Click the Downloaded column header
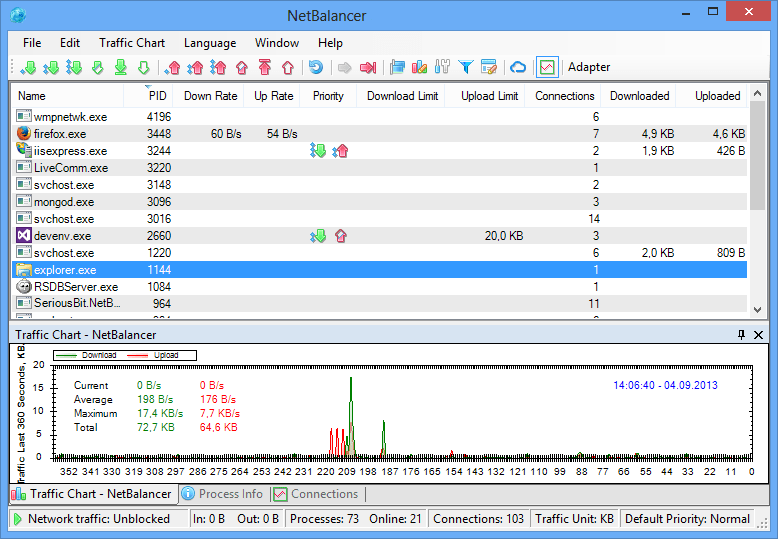 pyautogui.click(x=639, y=96)
